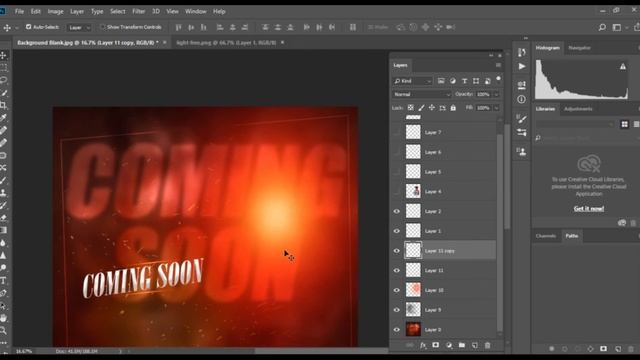
Task: Hide Layer 10 using its eye icon
Action: [396, 290]
